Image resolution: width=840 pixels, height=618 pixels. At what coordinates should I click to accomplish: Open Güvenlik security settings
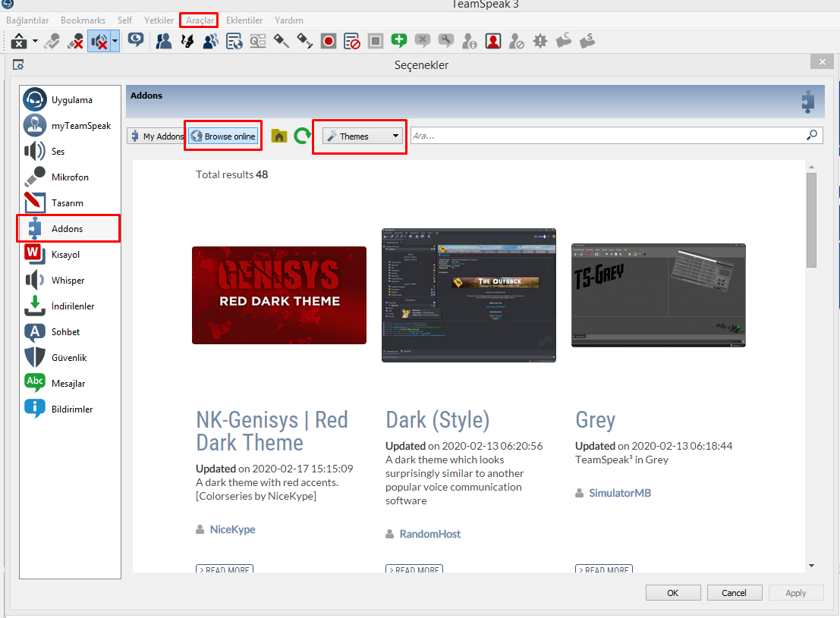pyautogui.click(x=70, y=357)
